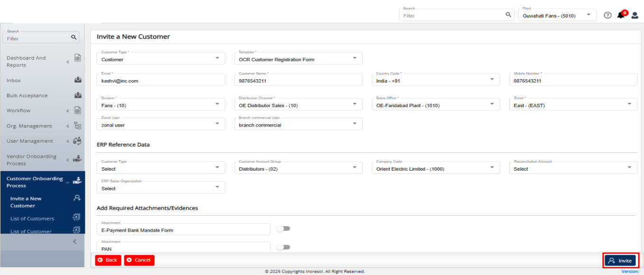Open the Template dropdown

click(x=298, y=59)
